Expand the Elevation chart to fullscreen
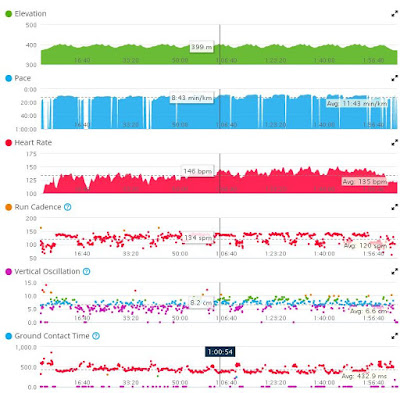 394,14
